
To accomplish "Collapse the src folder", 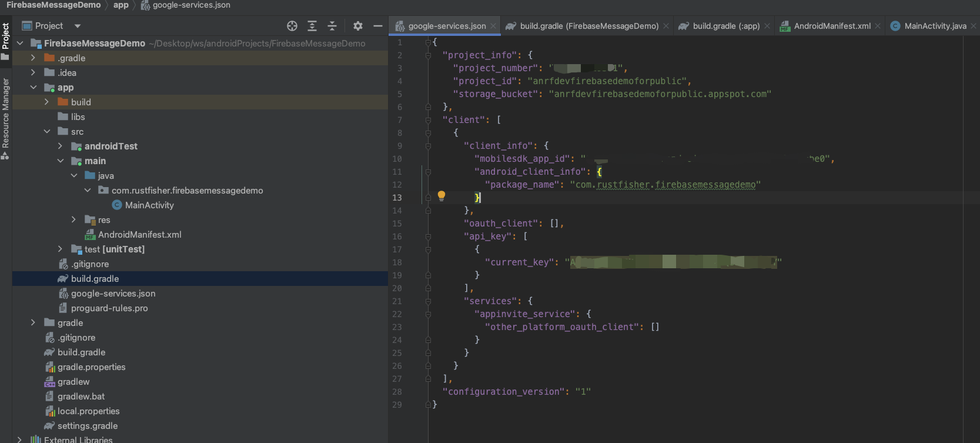I will (46, 131).
